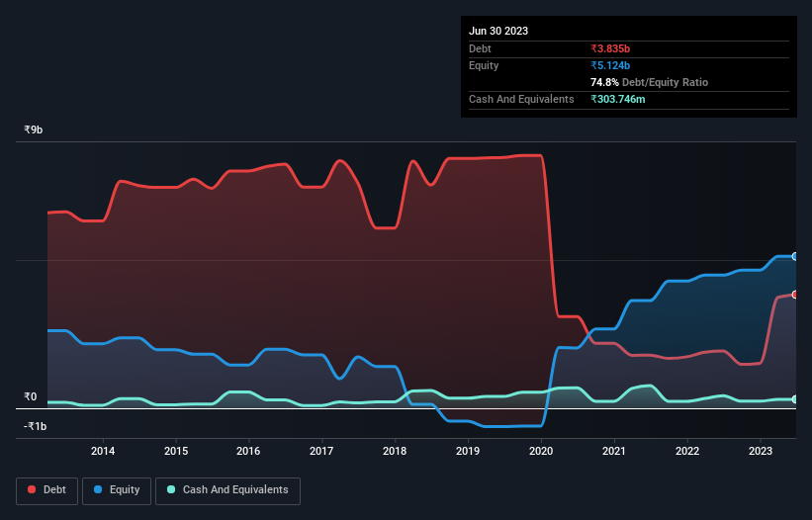Click the 2021 x-axis label
The width and height of the screenshot is (812, 520).
click(x=614, y=451)
